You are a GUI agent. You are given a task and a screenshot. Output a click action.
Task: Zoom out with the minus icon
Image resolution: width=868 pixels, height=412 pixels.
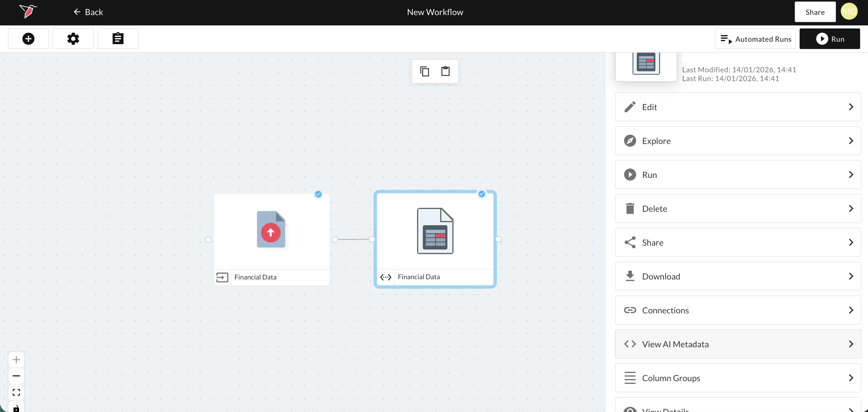16,376
